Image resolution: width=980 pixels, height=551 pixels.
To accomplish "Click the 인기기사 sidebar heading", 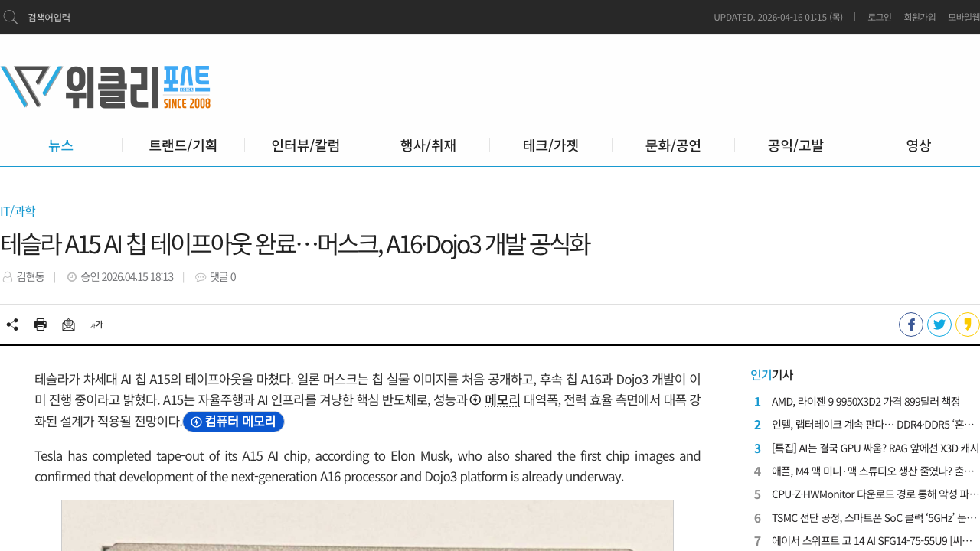I will [772, 375].
